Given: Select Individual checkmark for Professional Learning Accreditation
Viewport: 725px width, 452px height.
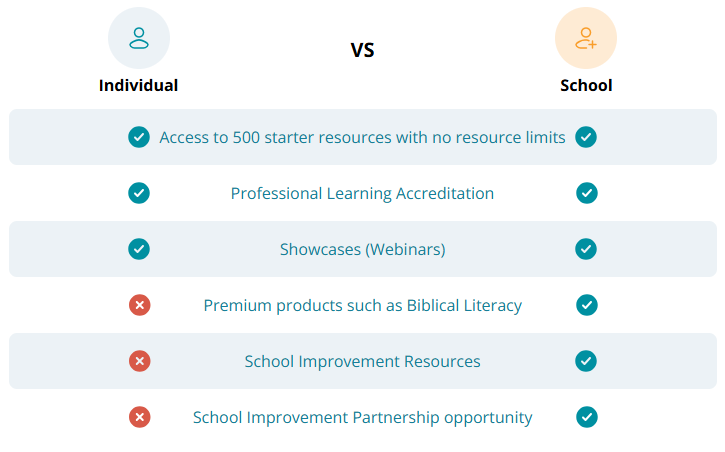Looking at the screenshot, I should click(x=139, y=193).
